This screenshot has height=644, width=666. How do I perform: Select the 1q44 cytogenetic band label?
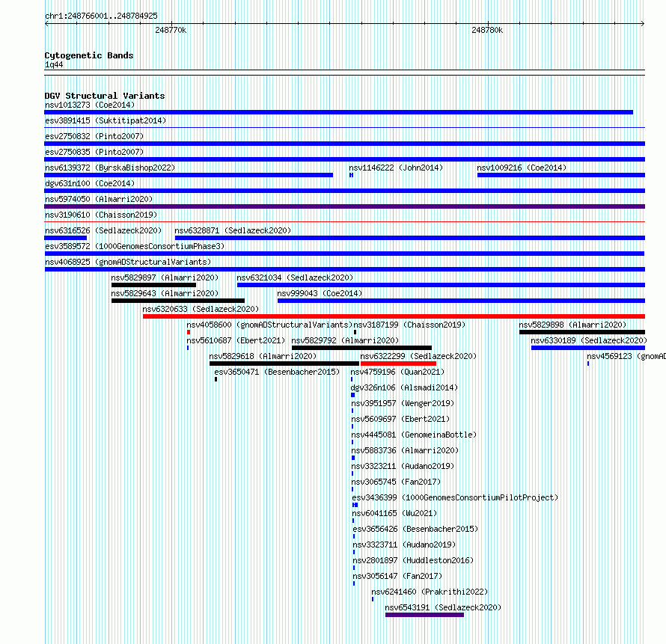[54, 64]
